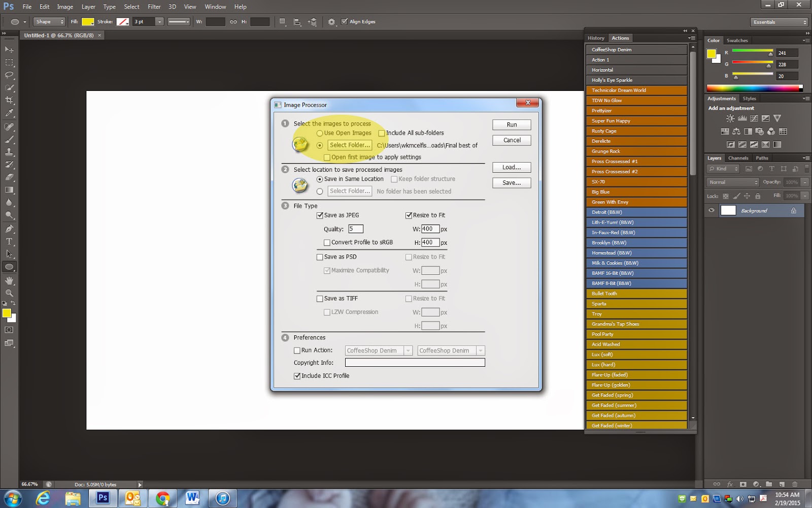Open the layer Kind filter dropdown
This screenshot has width=812, height=508.
click(724, 169)
